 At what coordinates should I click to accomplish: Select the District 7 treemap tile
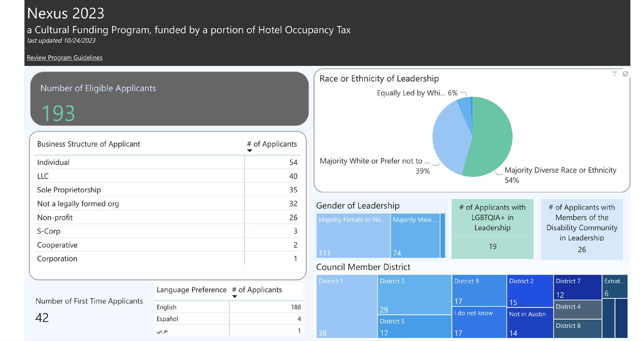(x=578, y=287)
